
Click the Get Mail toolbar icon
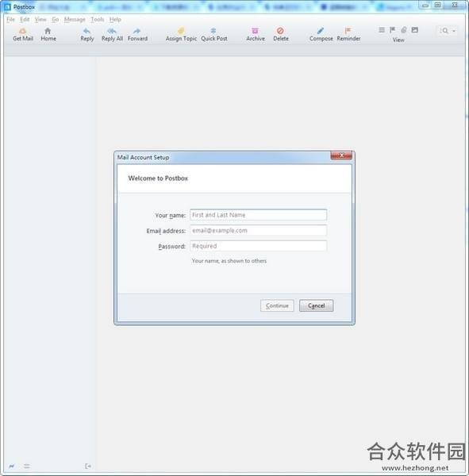(x=22, y=31)
